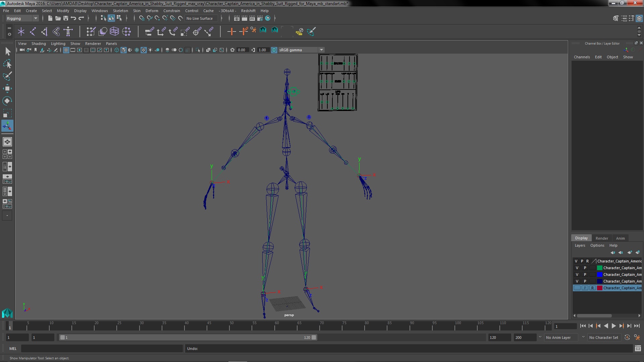Screen dimensions: 644x362
Task: Click the Mirror Joint shelf icon
Action: pos(56,32)
